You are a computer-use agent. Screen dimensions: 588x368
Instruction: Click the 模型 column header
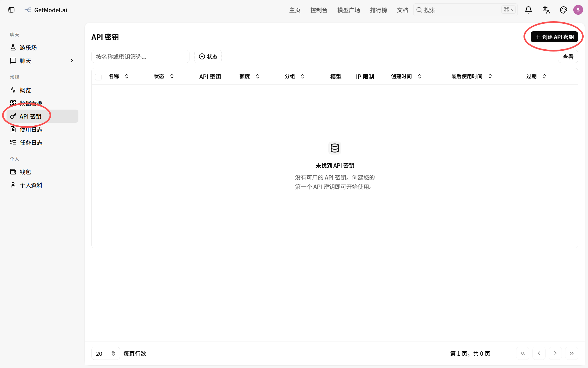tap(336, 77)
